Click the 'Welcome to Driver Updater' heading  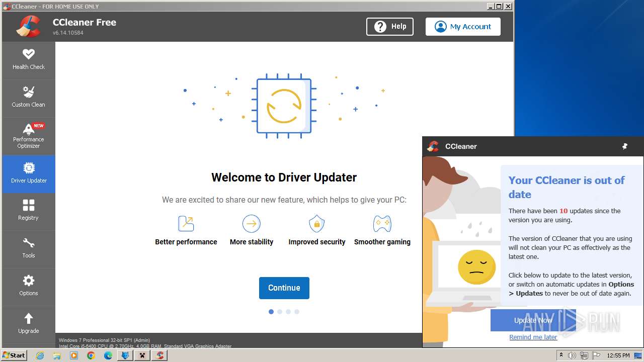(x=284, y=177)
